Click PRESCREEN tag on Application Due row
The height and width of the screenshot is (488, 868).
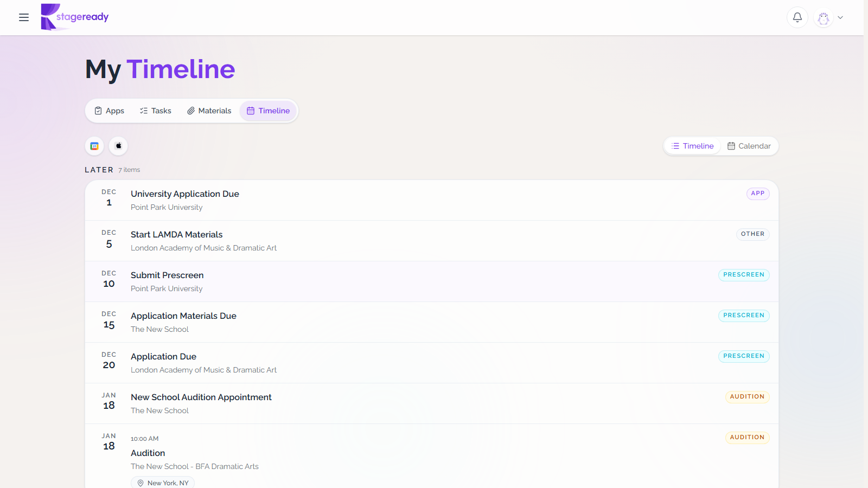point(744,356)
